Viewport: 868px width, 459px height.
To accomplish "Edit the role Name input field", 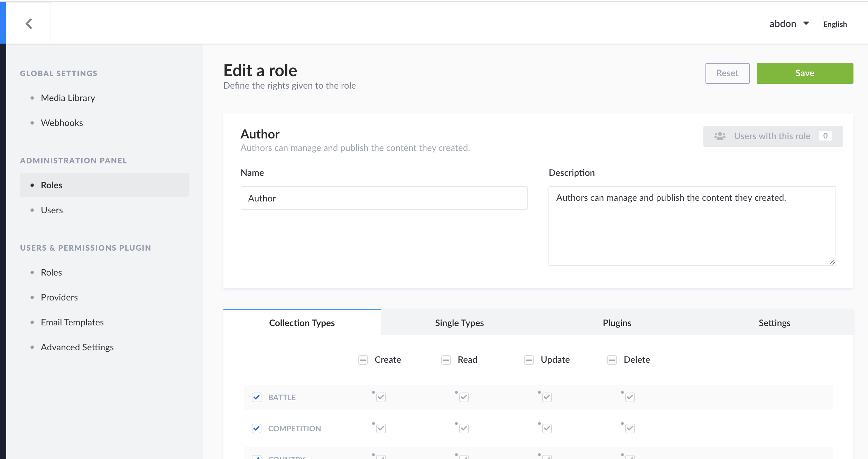I will (384, 198).
